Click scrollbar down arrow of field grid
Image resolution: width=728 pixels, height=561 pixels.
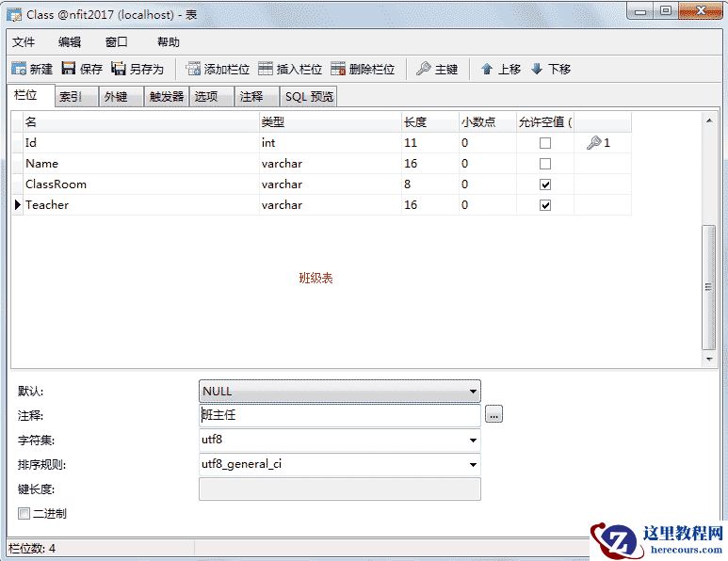pos(709,359)
